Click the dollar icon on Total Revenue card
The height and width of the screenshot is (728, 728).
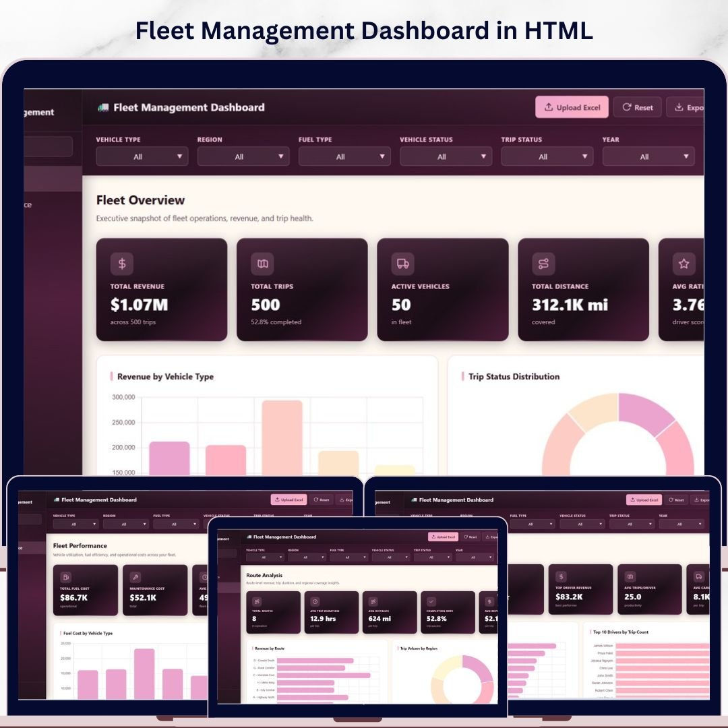pos(122,264)
